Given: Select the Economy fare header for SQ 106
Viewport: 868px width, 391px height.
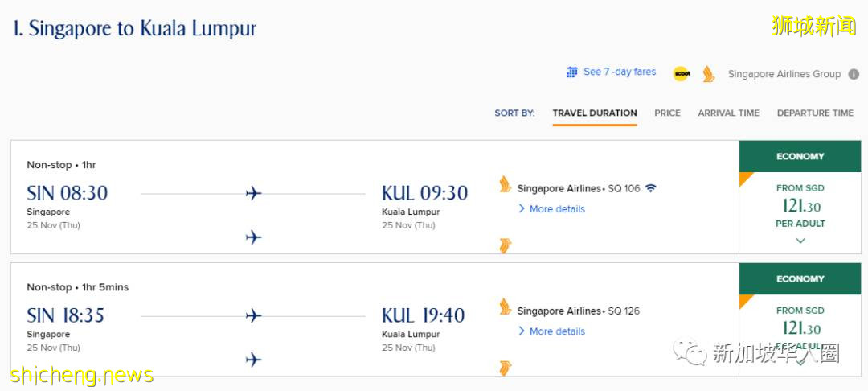Looking at the screenshot, I should [x=800, y=157].
